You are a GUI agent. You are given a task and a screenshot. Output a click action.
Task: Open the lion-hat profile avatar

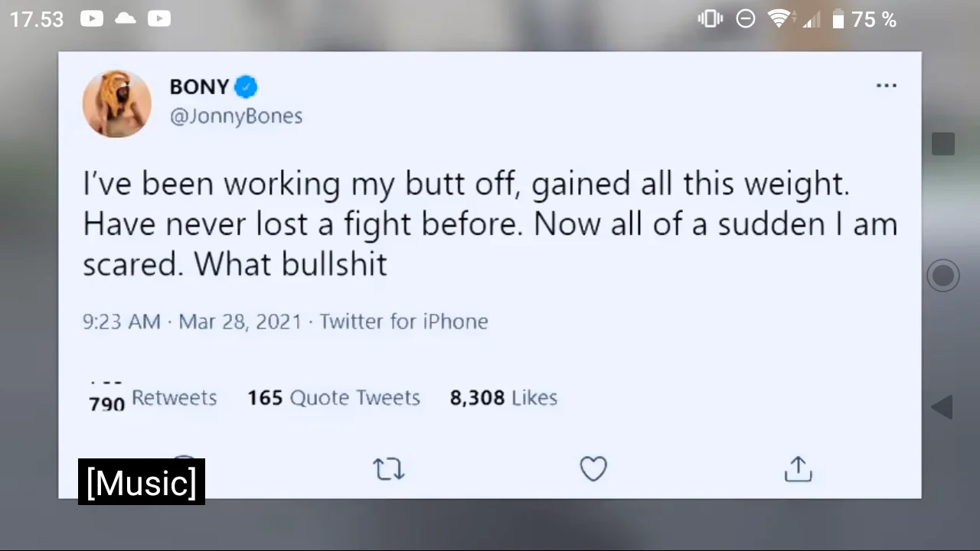pos(117,103)
